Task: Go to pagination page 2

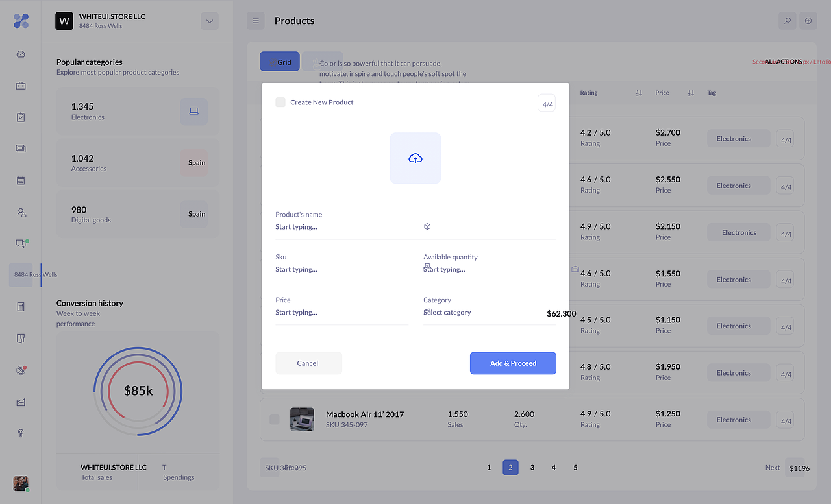Action: pos(510,468)
